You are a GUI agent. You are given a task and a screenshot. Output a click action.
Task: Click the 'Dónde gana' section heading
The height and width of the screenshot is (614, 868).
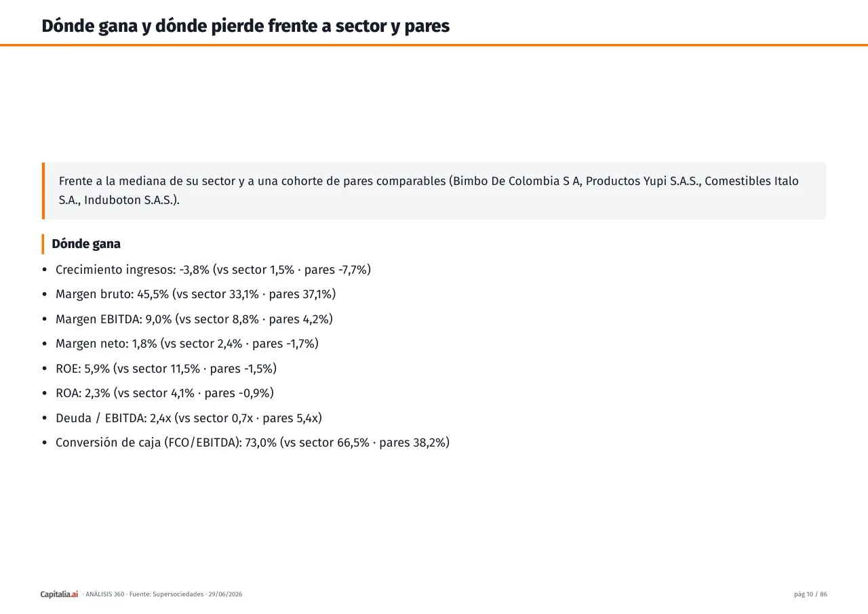pos(86,244)
